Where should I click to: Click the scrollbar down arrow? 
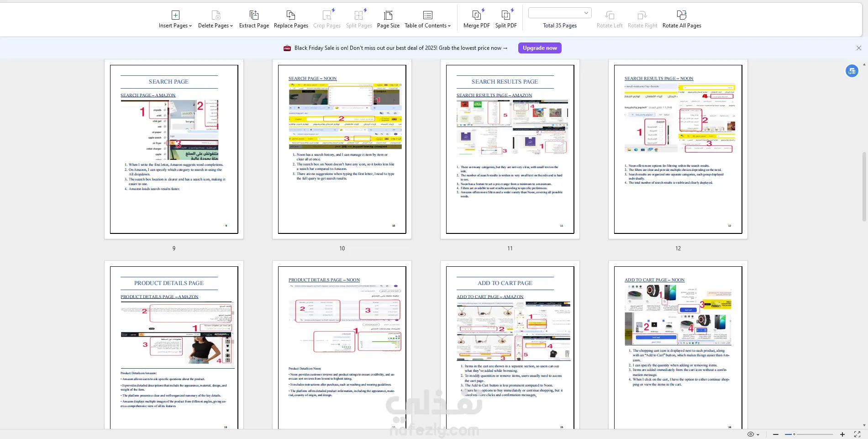(864, 425)
